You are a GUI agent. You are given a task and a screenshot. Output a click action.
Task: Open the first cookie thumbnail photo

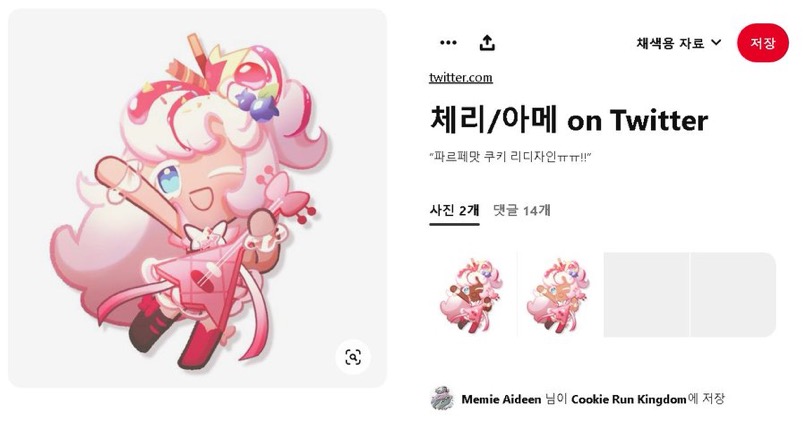point(473,295)
